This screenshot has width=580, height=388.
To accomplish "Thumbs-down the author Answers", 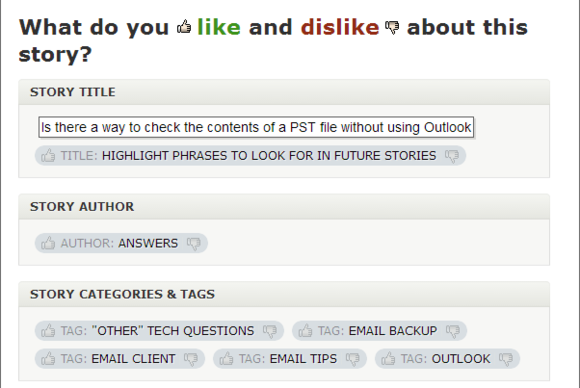I will [x=194, y=244].
